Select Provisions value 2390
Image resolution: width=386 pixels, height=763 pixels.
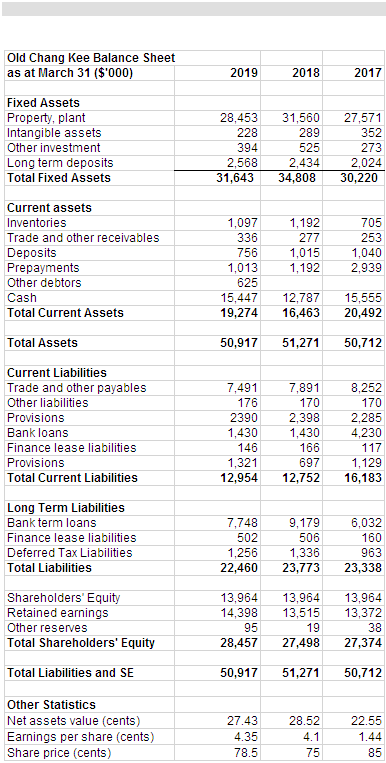[x=244, y=418]
